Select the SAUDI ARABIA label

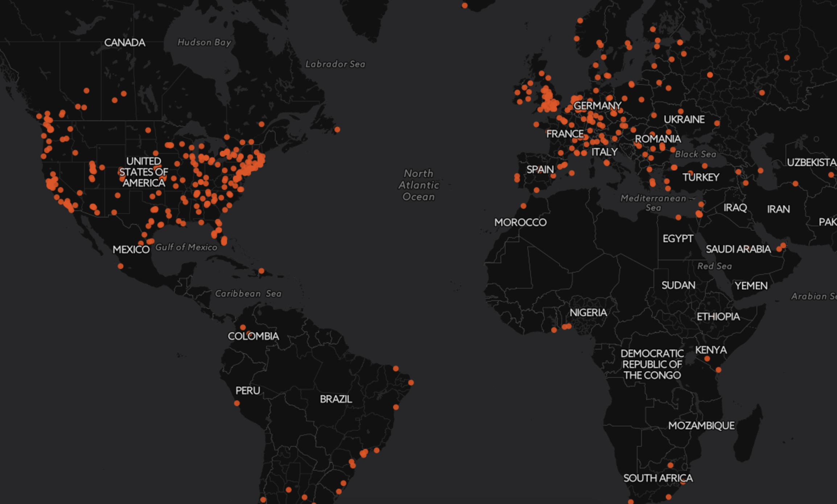(738, 249)
